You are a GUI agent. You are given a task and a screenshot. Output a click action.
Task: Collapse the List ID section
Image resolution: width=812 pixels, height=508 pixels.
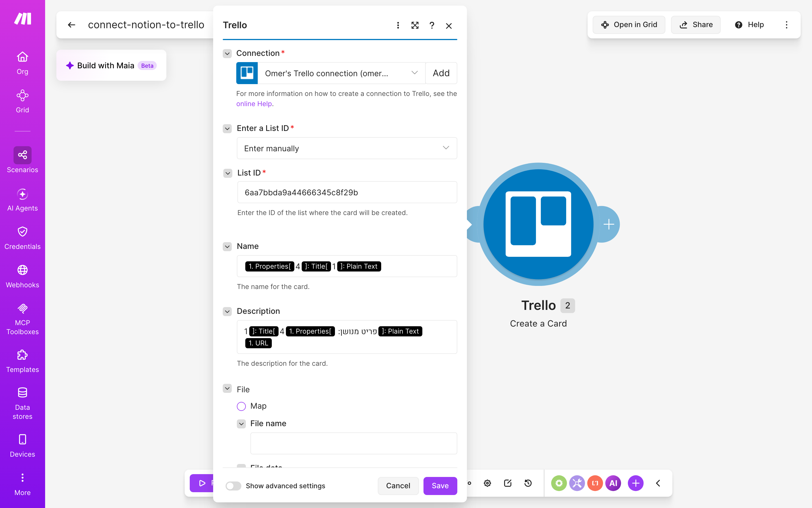click(228, 173)
